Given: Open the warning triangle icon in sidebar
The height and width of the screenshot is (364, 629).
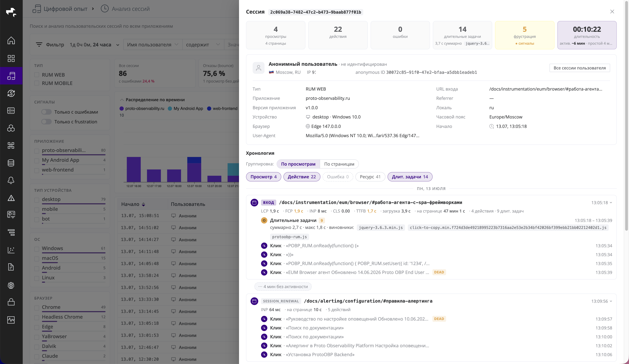Looking at the screenshot, I should coord(11,198).
